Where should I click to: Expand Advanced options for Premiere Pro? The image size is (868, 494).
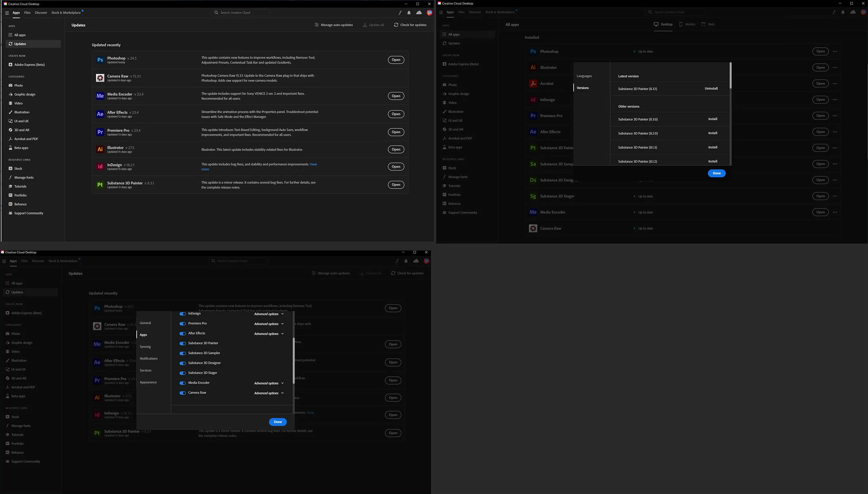269,324
